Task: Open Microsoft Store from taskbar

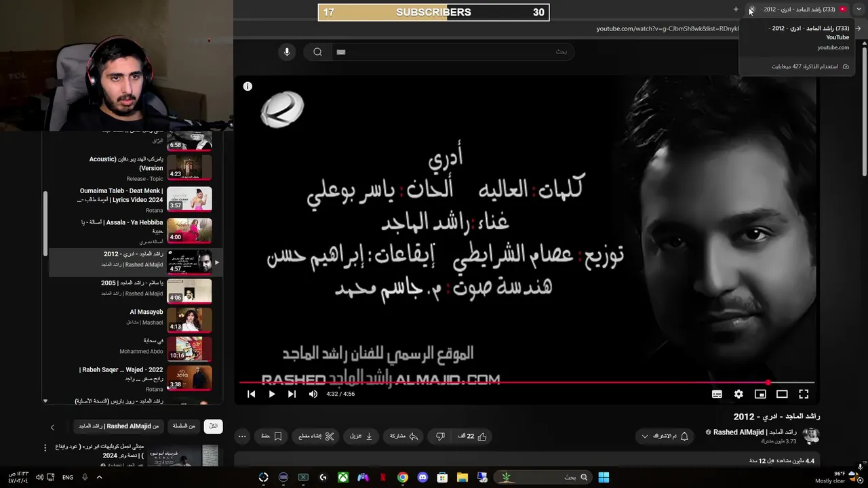Action: (442, 477)
